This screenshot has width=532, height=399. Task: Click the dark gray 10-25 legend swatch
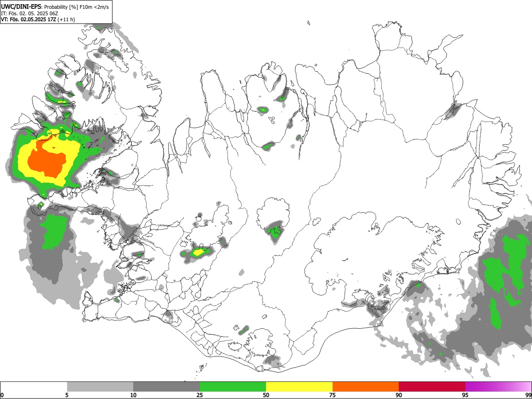pyautogui.click(x=167, y=387)
